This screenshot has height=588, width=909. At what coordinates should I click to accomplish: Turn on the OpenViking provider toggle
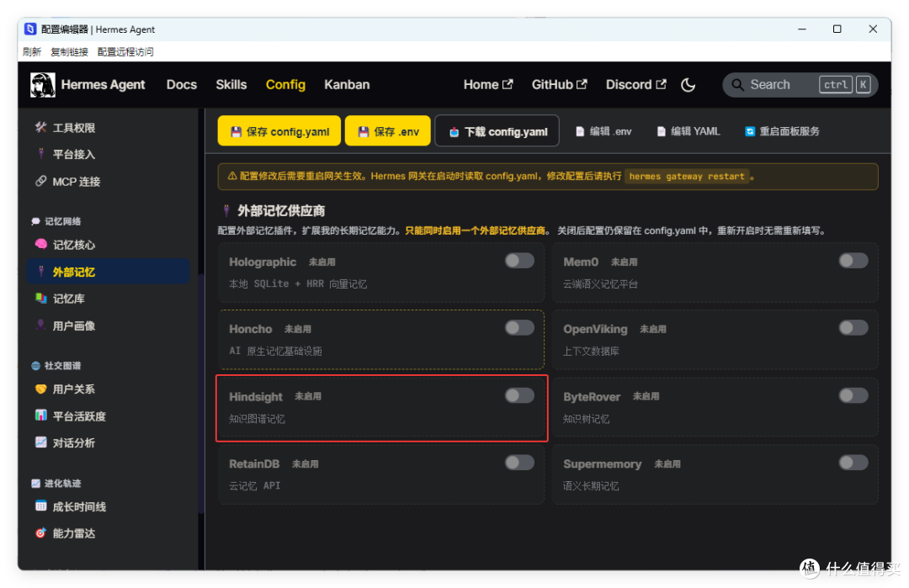click(x=853, y=328)
